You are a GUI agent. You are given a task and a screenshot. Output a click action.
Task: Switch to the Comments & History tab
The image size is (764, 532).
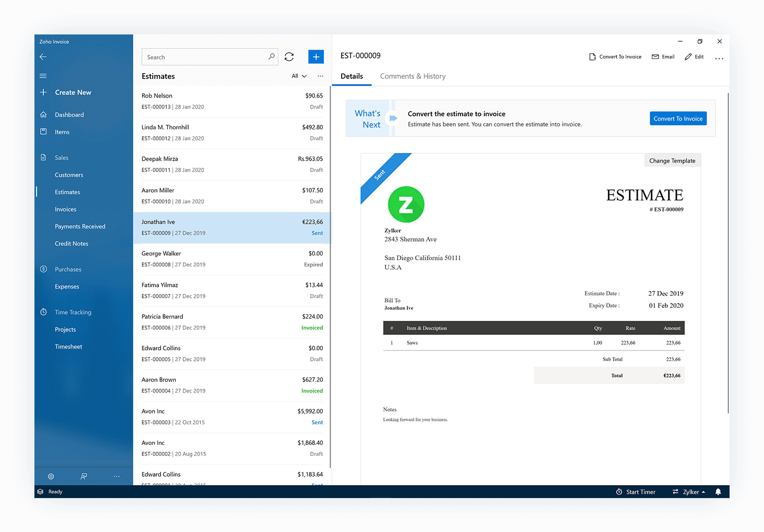[413, 76]
